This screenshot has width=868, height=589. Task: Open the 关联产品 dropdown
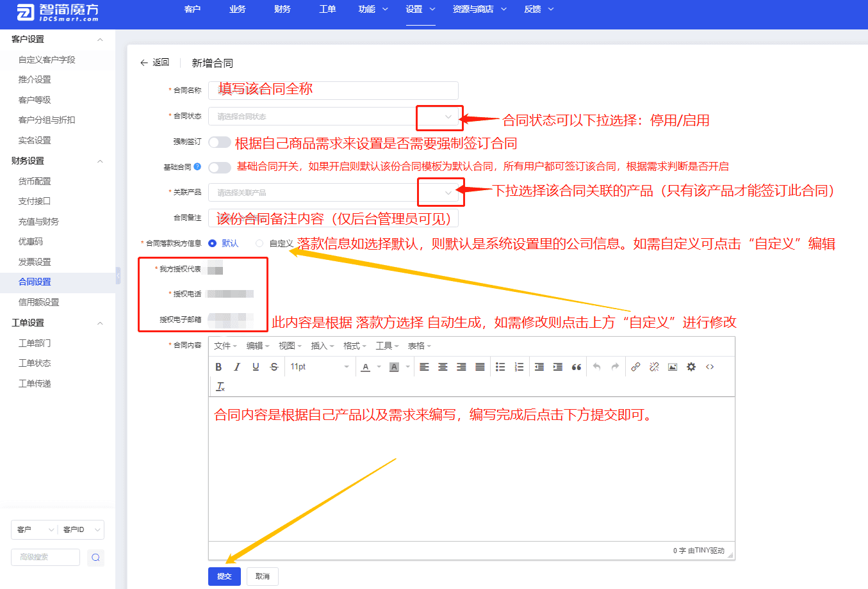(x=333, y=192)
